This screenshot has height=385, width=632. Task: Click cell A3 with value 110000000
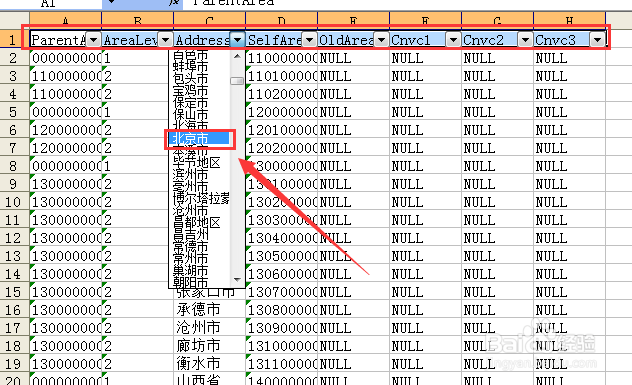coord(66,76)
